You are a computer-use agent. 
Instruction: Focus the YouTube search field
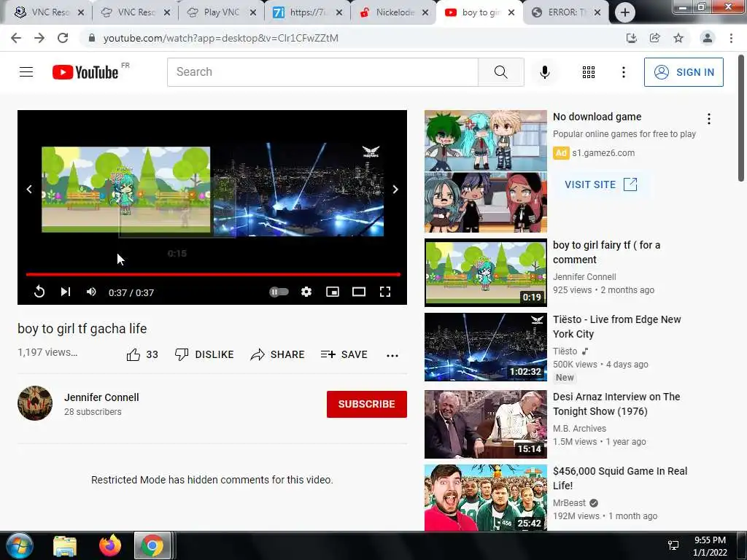coord(322,72)
